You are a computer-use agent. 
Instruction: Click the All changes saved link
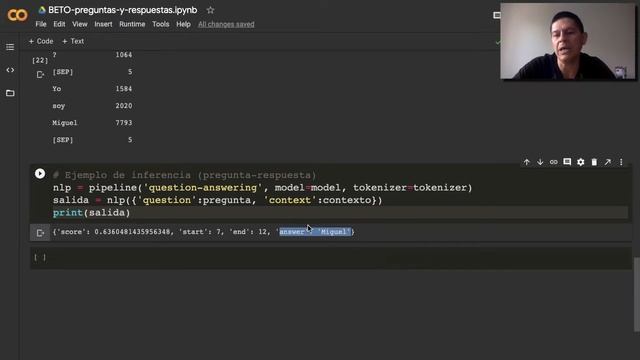(x=226, y=24)
